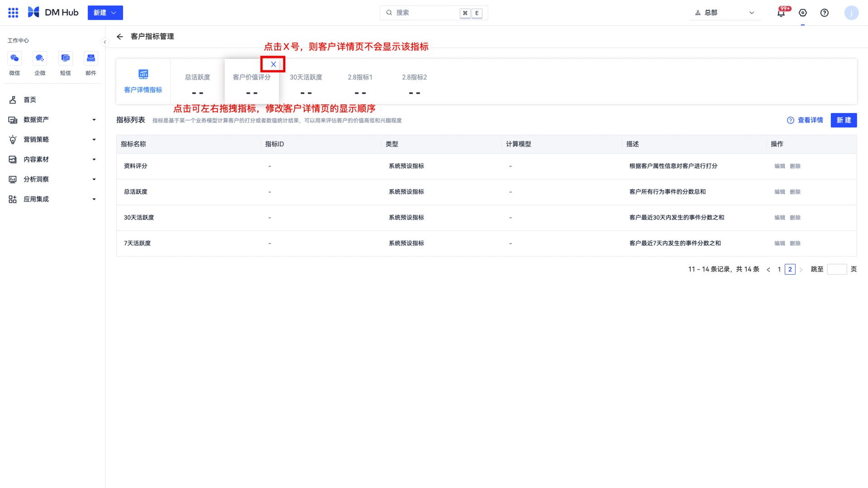Click the 数据资产 expand arrow
This screenshot has width=868, height=488.
coord(94,120)
